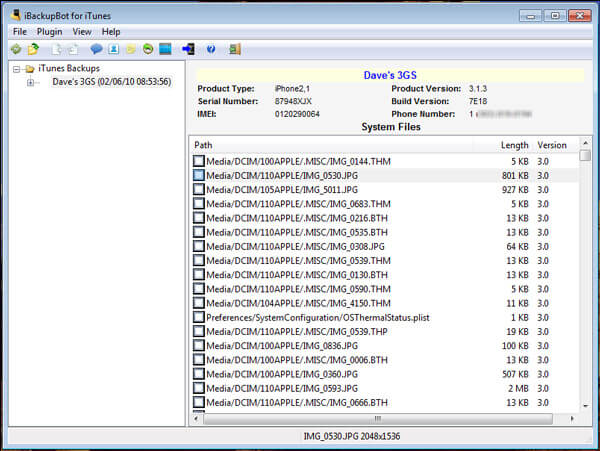The width and height of the screenshot is (600, 451).
Task: Open the messages speech bubble icon
Action: tap(97, 48)
